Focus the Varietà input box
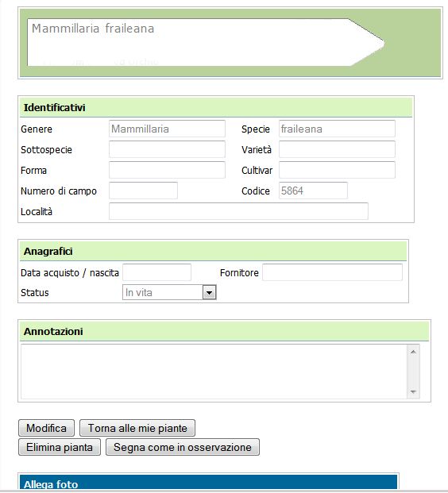The image size is (448, 493). (337, 149)
